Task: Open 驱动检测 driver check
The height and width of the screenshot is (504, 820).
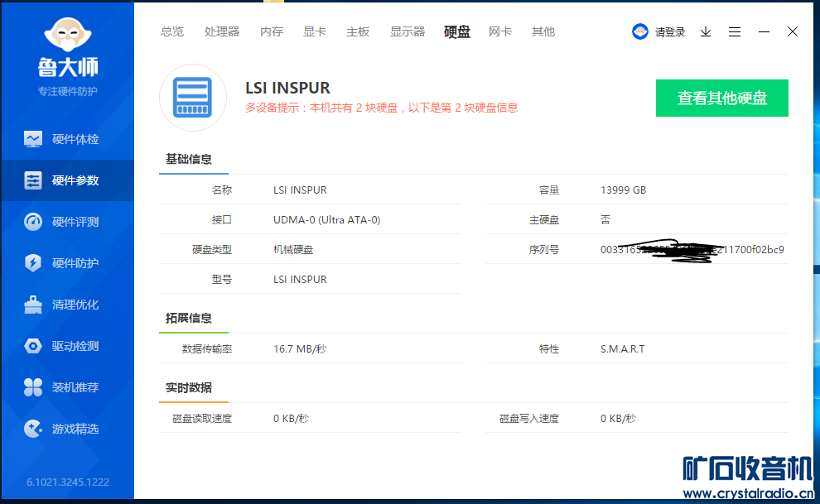Action: click(x=67, y=346)
